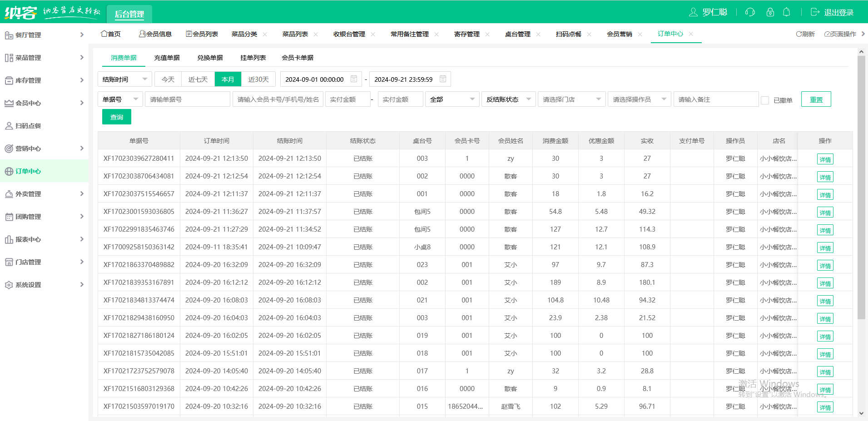868x421 pixels.
Task: Click the 重置 reset button
Action: 816,99
